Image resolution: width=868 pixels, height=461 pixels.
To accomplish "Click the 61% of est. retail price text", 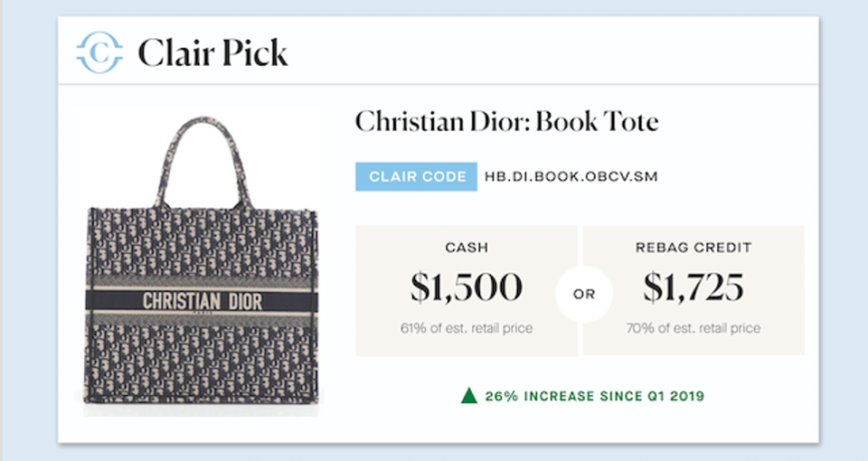I will [x=467, y=328].
